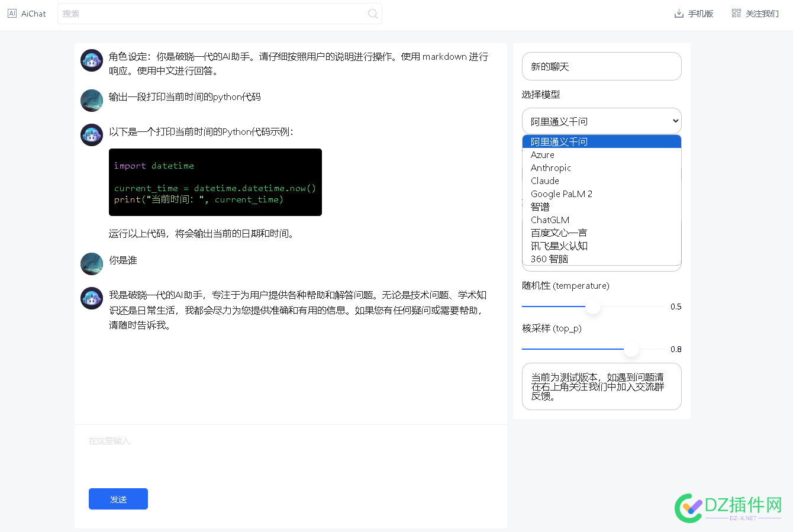Choose 讯飞星火认知 model option

[602, 246]
